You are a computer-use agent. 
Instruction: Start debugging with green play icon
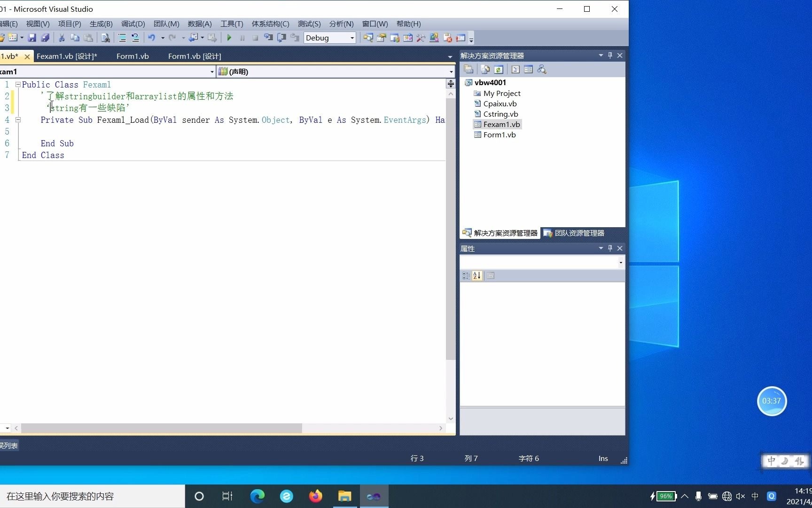(229, 38)
